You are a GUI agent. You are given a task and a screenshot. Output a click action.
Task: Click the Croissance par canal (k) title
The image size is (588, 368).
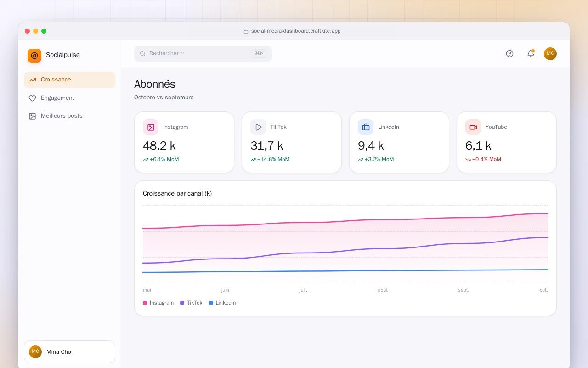coord(177,194)
